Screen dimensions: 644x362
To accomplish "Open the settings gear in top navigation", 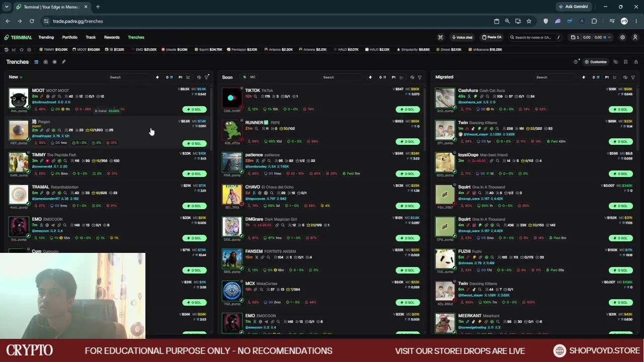I will (x=622, y=37).
